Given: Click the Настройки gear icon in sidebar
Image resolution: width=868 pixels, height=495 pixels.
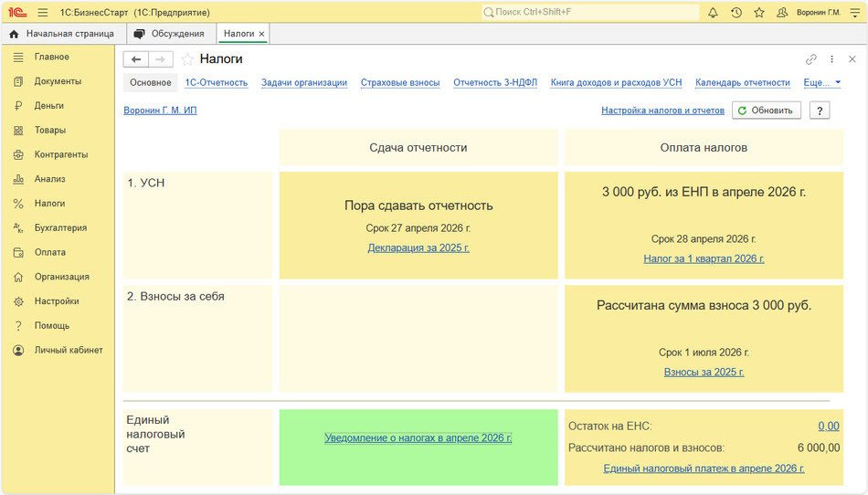Looking at the screenshot, I should 18,301.
